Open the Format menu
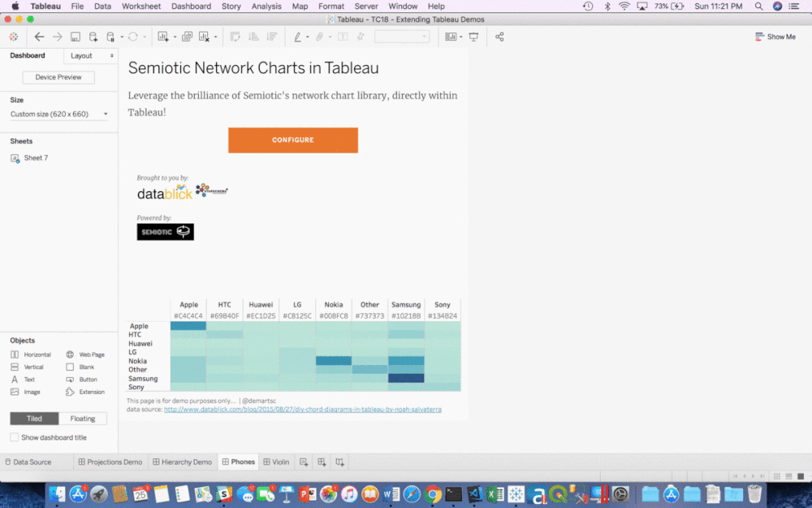Viewport: 812px width, 508px height. (x=331, y=7)
